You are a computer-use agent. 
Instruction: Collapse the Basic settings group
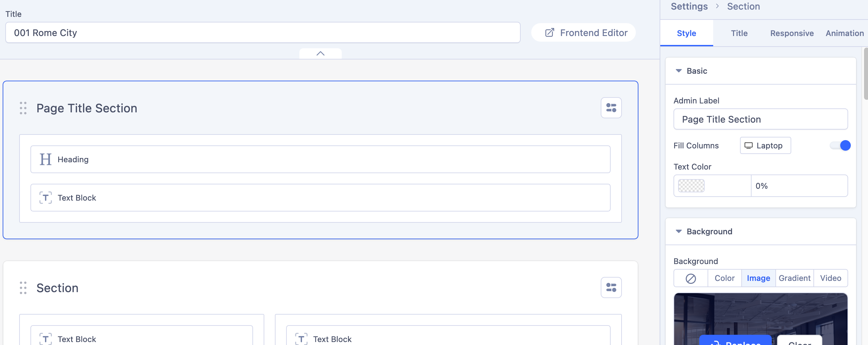(x=679, y=71)
